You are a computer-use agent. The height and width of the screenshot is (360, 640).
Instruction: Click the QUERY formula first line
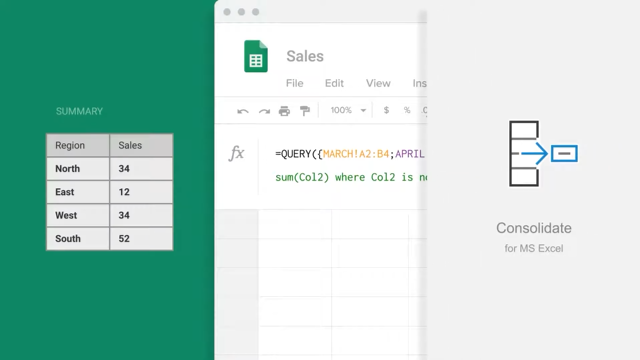[350, 154]
